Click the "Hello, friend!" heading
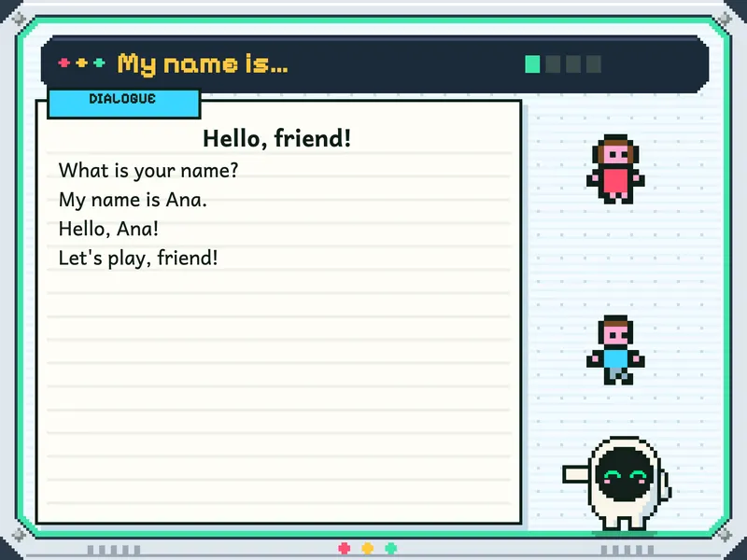 click(277, 138)
